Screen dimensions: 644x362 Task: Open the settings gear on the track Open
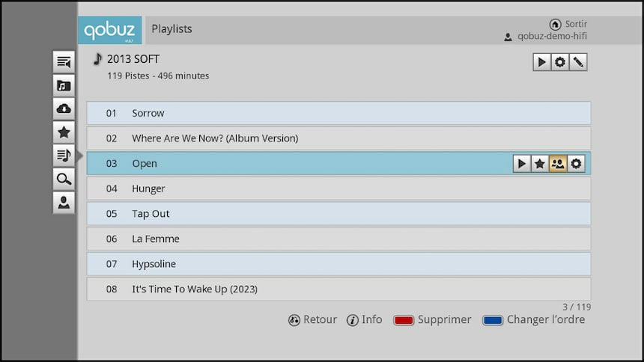[x=576, y=164]
